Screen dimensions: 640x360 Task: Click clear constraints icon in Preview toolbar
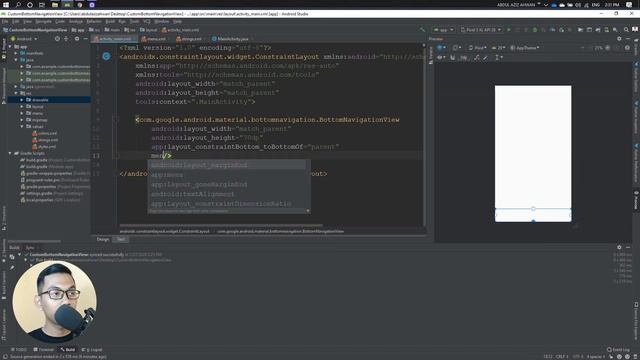476,58
